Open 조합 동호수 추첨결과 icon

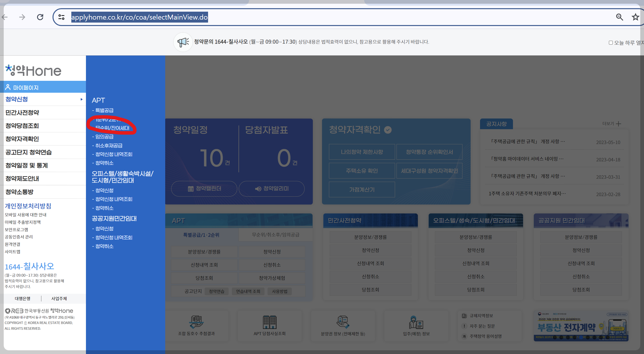[196, 322]
